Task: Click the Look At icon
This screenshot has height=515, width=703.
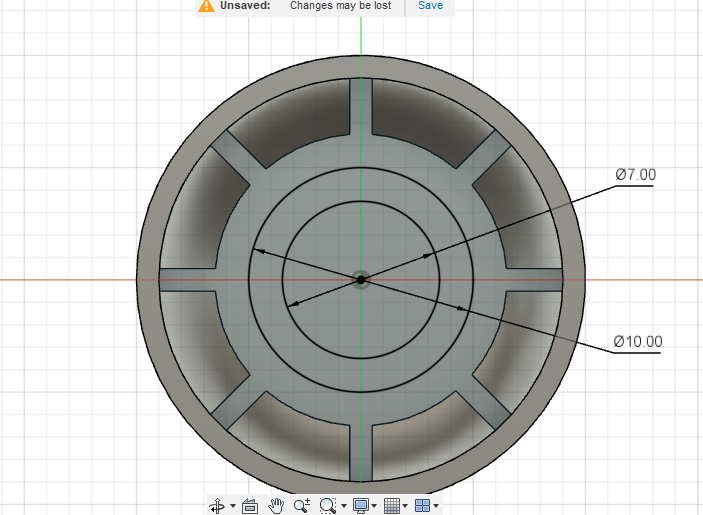Action: pos(250,506)
